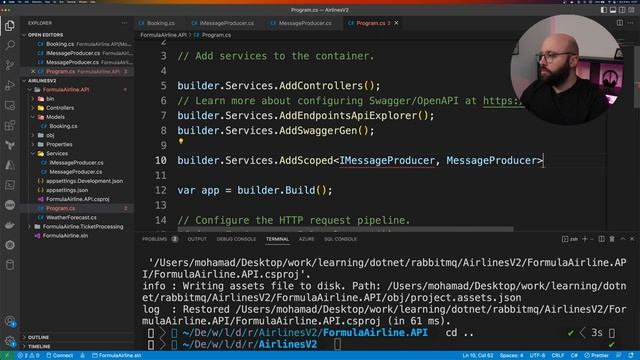640x360 pixels.
Task: Toggle bottom panel layout icon
Action: coord(613,10)
